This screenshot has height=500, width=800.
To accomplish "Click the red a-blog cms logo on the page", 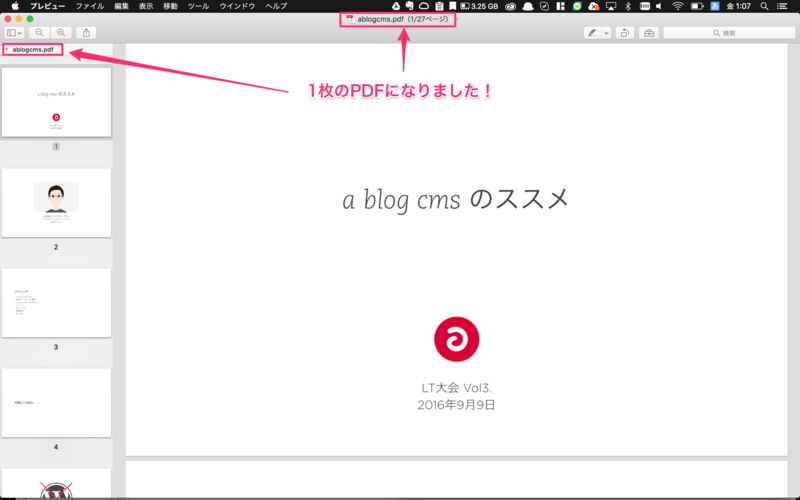I will click(x=456, y=339).
